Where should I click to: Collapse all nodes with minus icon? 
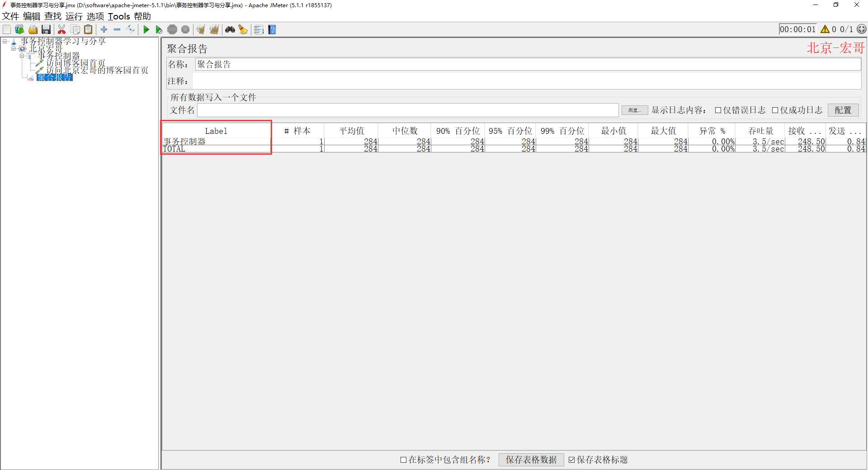click(117, 29)
